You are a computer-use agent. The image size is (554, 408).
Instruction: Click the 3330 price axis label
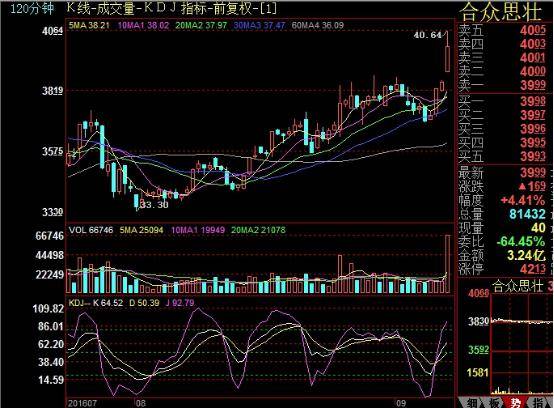[53, 212]
